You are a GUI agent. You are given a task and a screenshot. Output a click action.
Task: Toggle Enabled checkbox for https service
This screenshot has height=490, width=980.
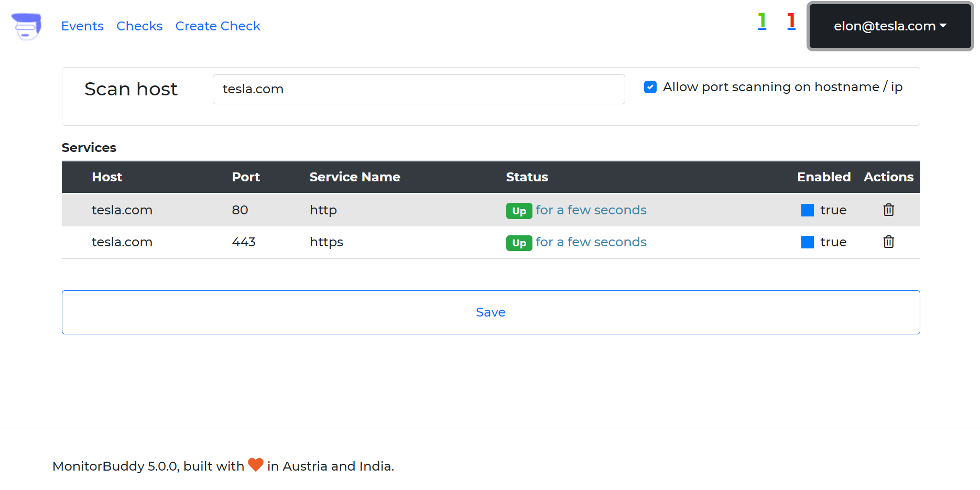808,242
